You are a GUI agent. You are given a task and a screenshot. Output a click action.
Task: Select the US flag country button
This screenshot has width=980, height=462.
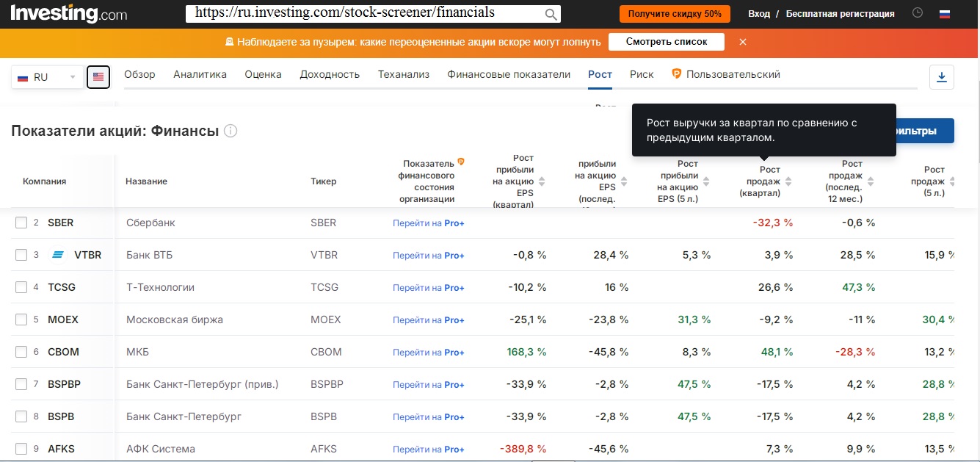click(x=98, y=77)
